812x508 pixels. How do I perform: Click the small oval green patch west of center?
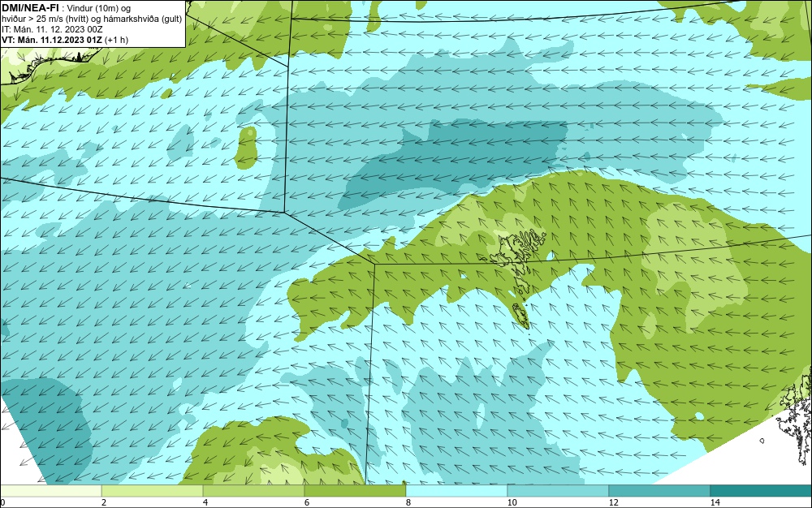(x=247, y=148)
